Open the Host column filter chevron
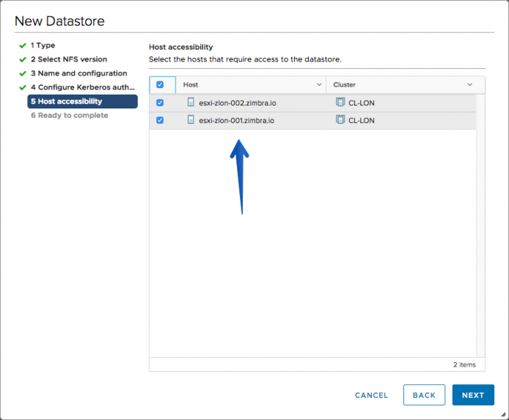509x420 pixels. [319, 84]
